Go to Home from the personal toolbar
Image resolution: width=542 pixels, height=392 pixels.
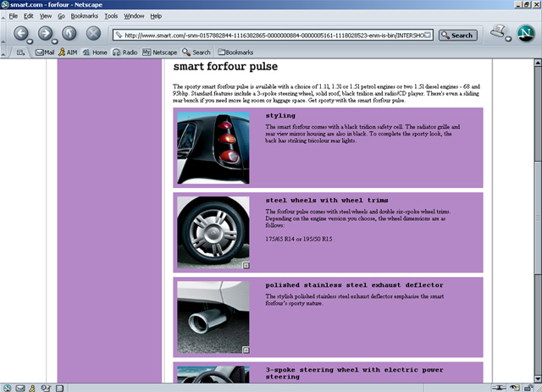pyautogui.click(x=94, y=52)
